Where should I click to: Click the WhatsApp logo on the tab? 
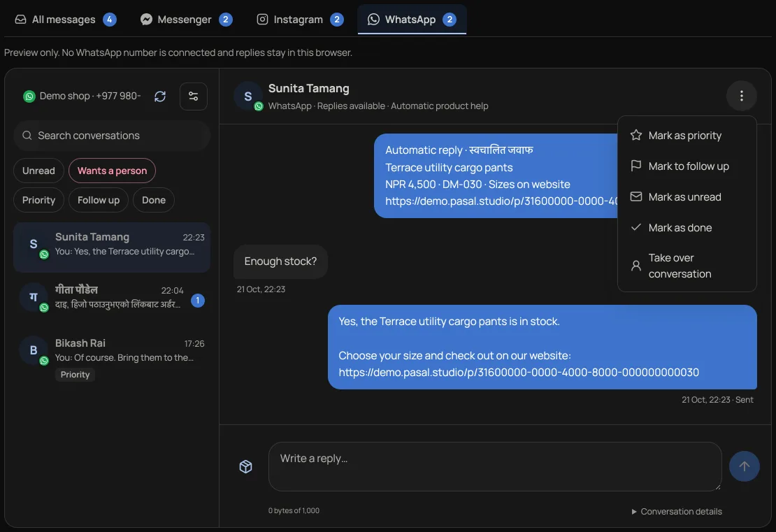373,20
